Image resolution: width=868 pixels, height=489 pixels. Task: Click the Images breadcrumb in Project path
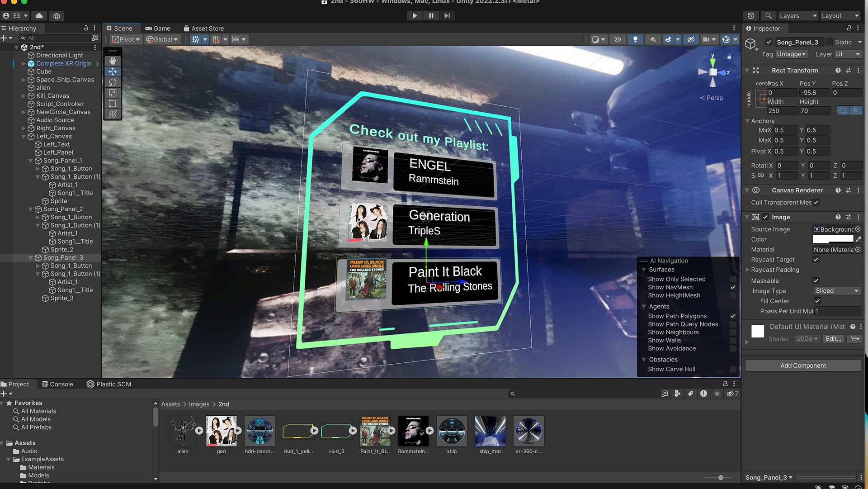coord(199,404)
